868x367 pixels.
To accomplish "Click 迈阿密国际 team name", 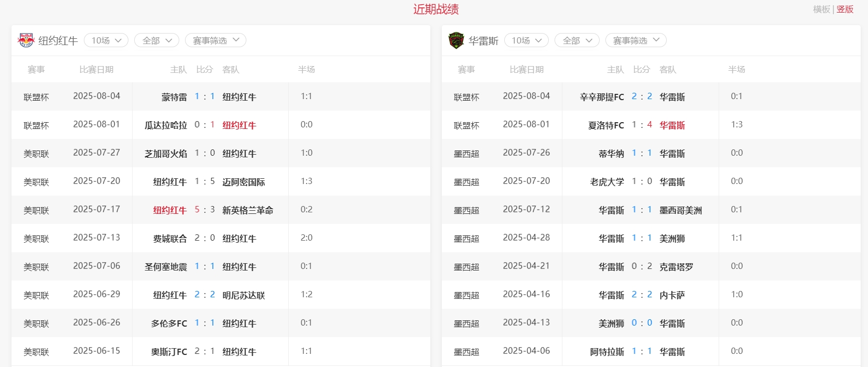I will (243, 182).
